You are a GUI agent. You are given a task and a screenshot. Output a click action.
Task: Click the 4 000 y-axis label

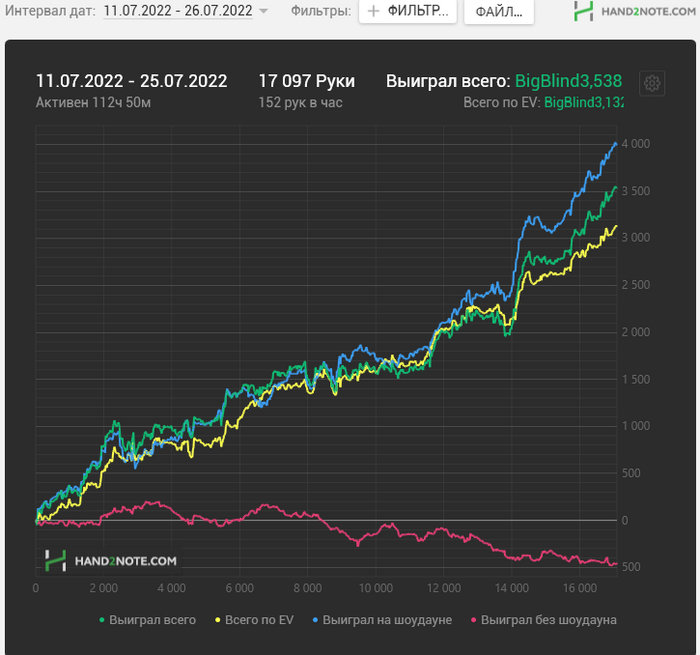(x=636, y=144)
